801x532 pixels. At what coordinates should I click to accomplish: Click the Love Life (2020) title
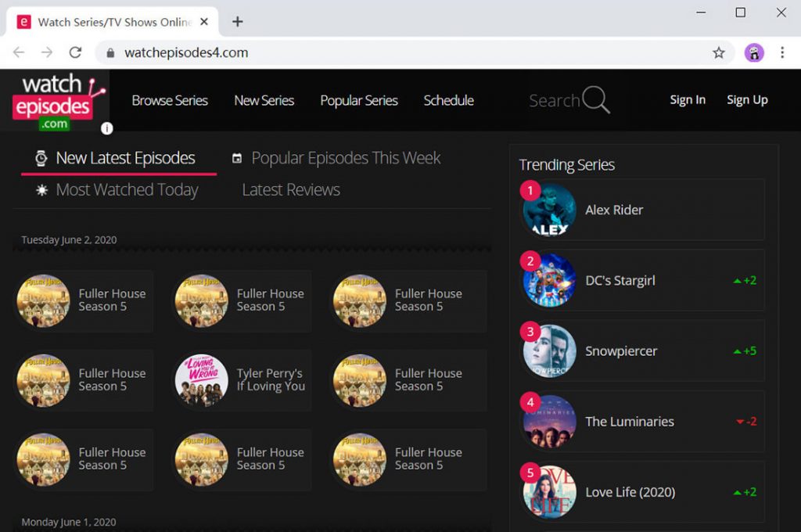point(630,492)
